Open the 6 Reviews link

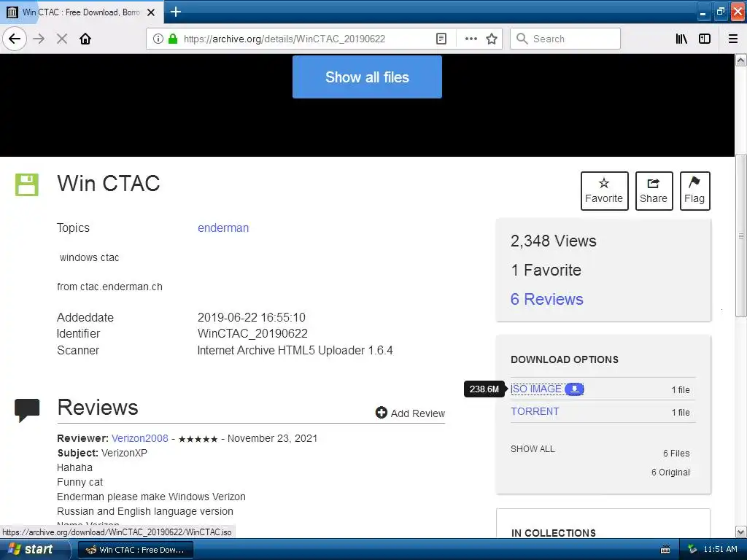coord(546,299)
